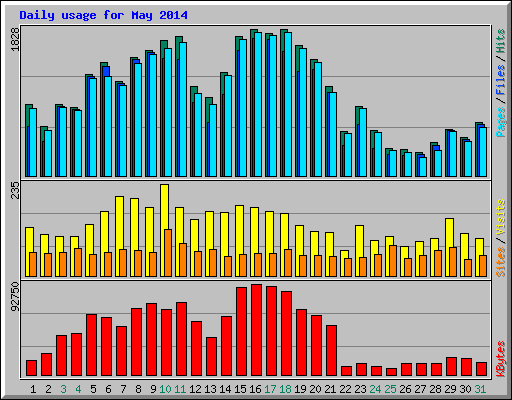Click day label 16 on the x-axis

pos(255,389)
